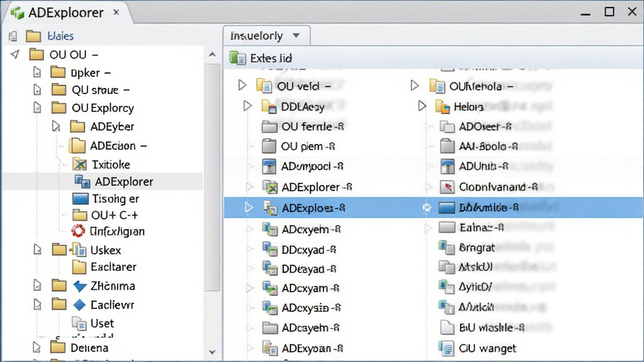The width and height of the screenshot is (644, 362).
Task: Click the Extes lid header icon
Action: pos(238,58)
